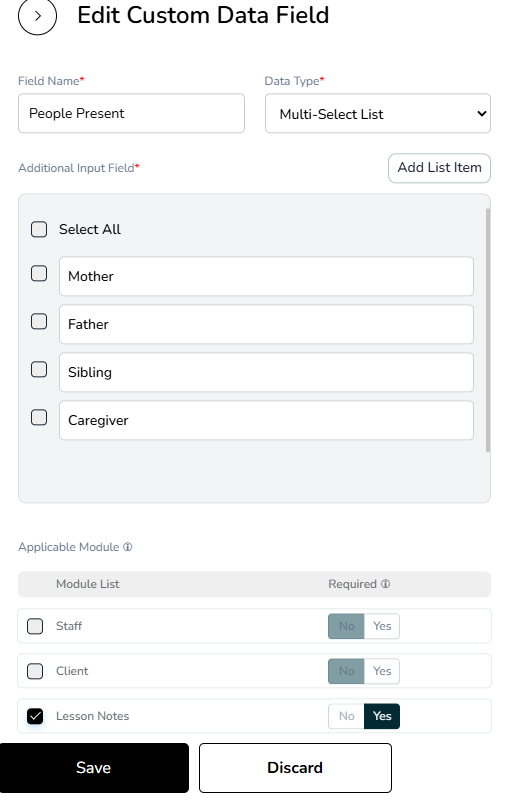Click the Add List Item button
Screen dimensions: 515x801
pos(439,168)
